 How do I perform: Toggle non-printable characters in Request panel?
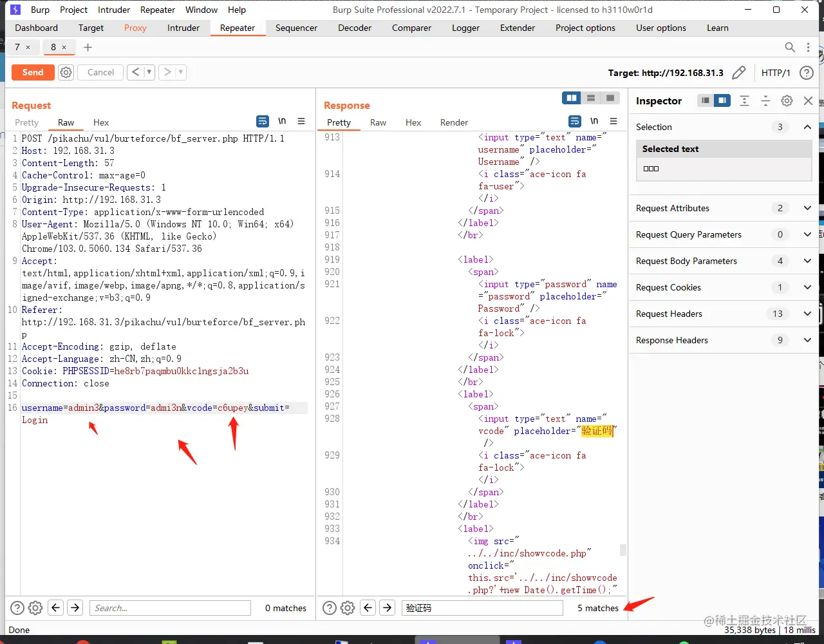click(282, 121)
